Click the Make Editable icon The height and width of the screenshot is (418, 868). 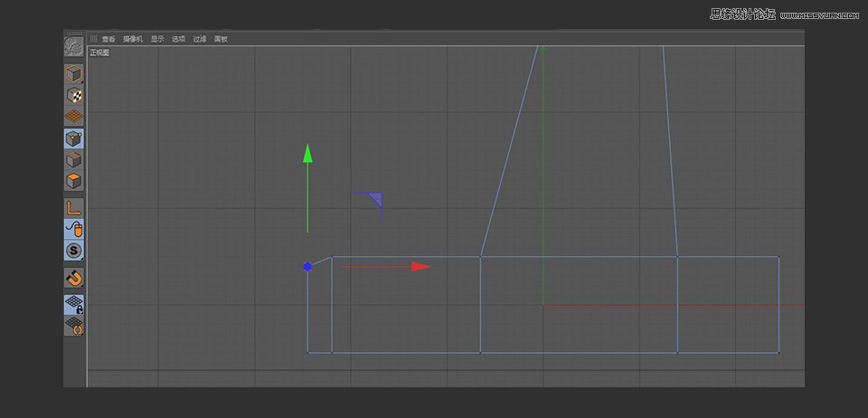73,46
